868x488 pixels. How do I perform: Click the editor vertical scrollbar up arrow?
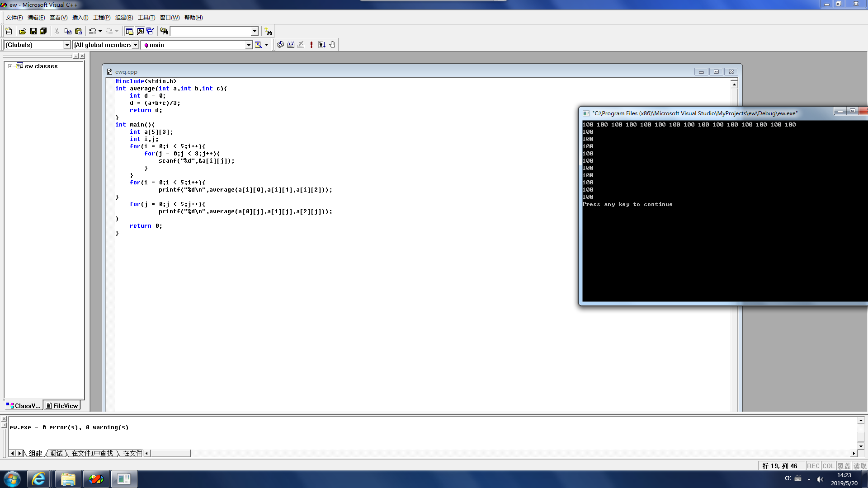click(x=734, y=84)
